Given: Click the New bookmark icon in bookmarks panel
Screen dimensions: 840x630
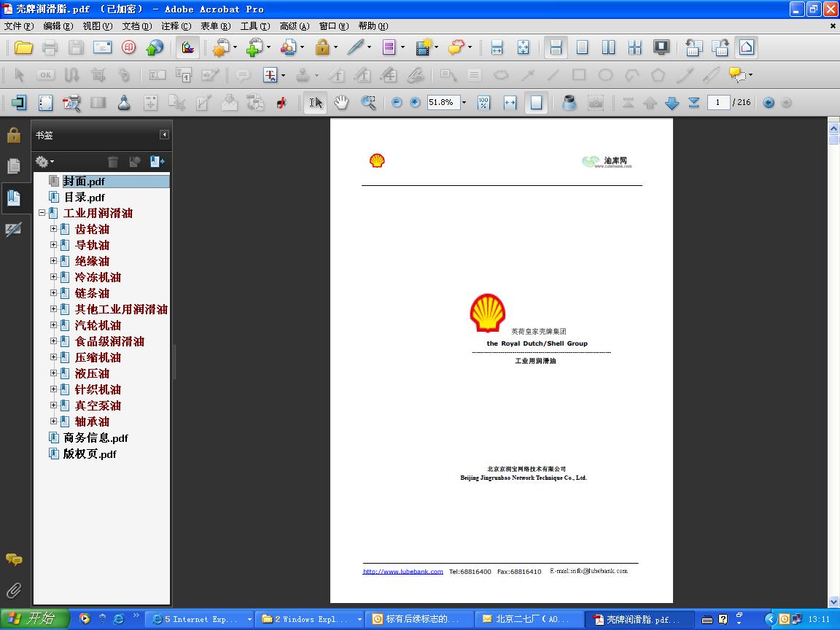Looking at the screenshot, I should [157, 161].
